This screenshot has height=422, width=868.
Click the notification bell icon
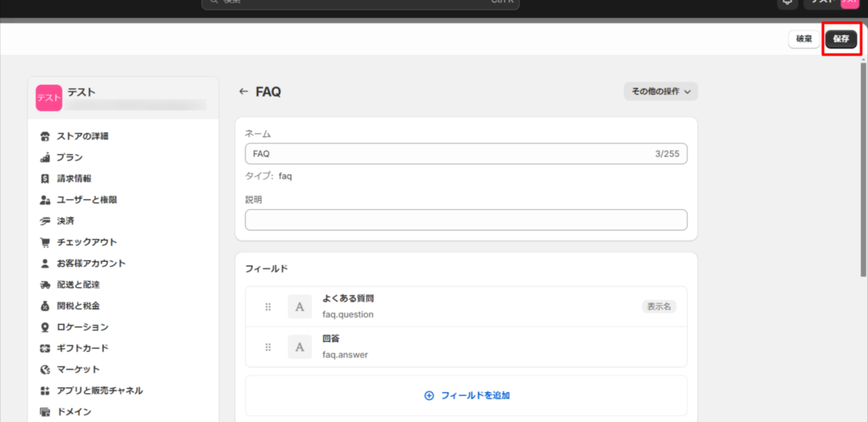(x=787, y=3)
